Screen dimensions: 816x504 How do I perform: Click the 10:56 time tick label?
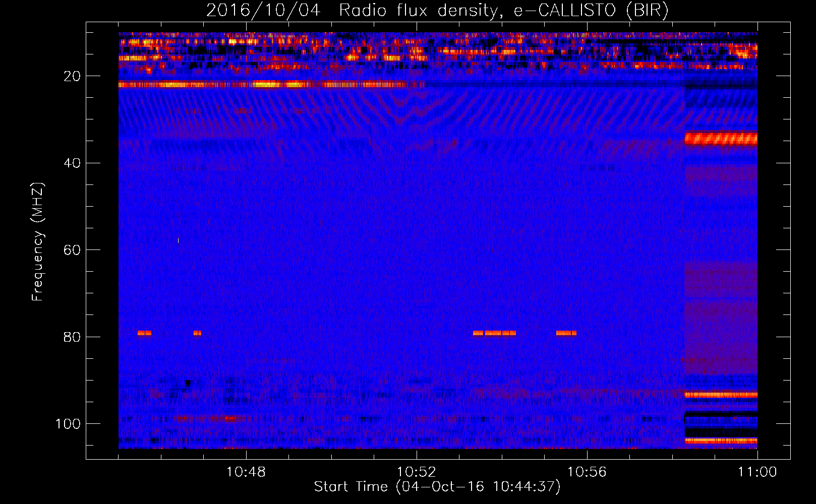pyautogui.click(x=587, y=472)
